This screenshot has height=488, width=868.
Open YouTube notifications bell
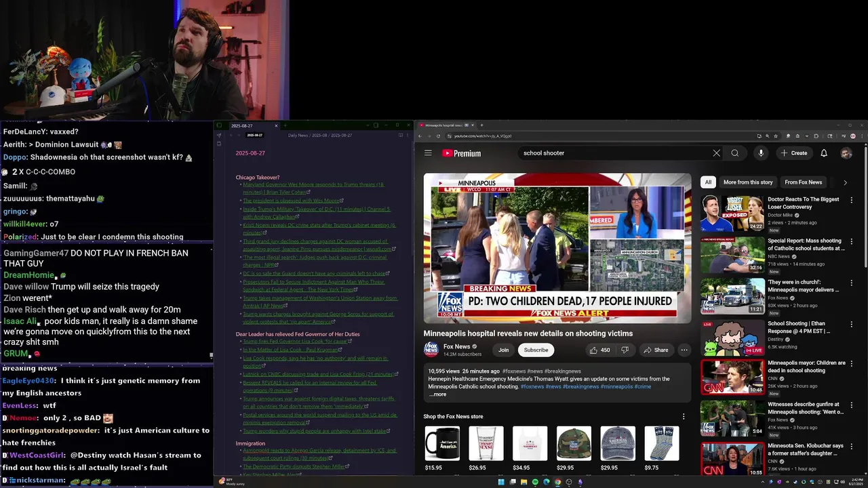coord(824,153)
